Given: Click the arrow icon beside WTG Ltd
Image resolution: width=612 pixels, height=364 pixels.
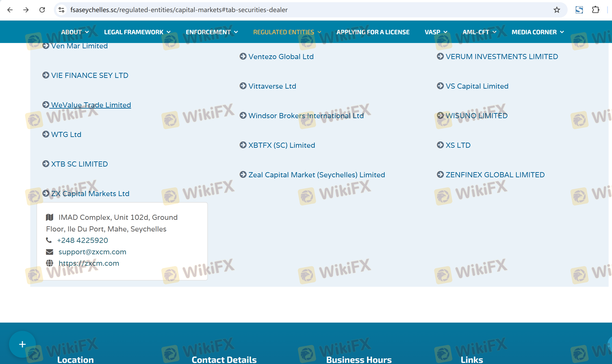Looking at the screenshot, I should click(46, 134).
